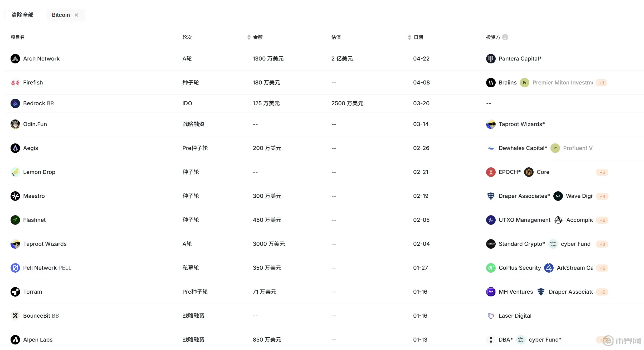Viewport: 644px width, 350px height.
Task: Click the Maestro project logo
Action: coord(15,196)
